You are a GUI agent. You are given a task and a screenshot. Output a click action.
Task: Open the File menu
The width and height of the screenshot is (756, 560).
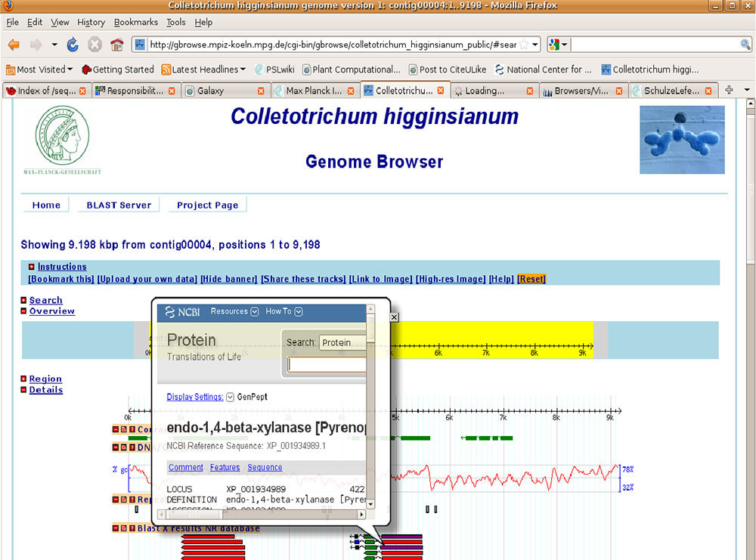click(x=13, y=22)
